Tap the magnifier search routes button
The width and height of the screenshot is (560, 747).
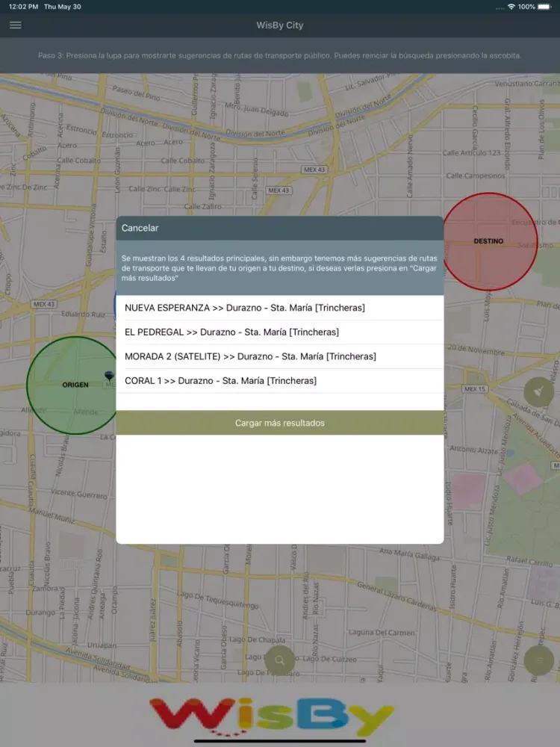point(279,660)
